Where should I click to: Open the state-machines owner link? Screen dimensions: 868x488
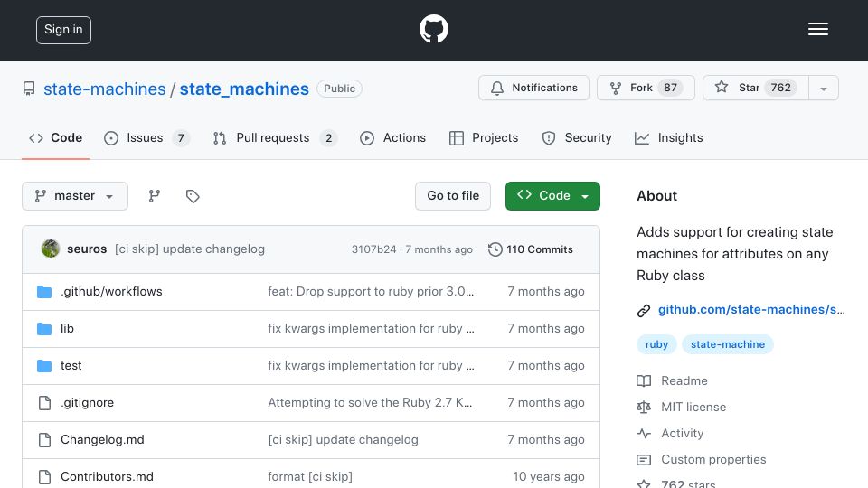coord(105,89)
